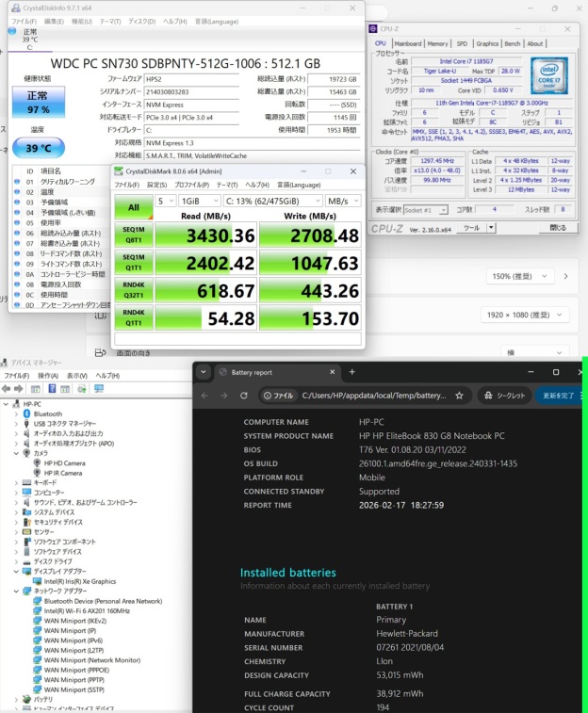Screen dimensions: 588x713
Task: Click the browser address bar URL
Action: click(x=367, y=396)
